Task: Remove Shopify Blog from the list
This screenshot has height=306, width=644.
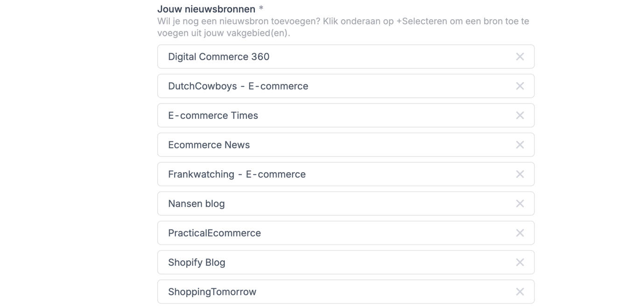Action: pos(520,263)
